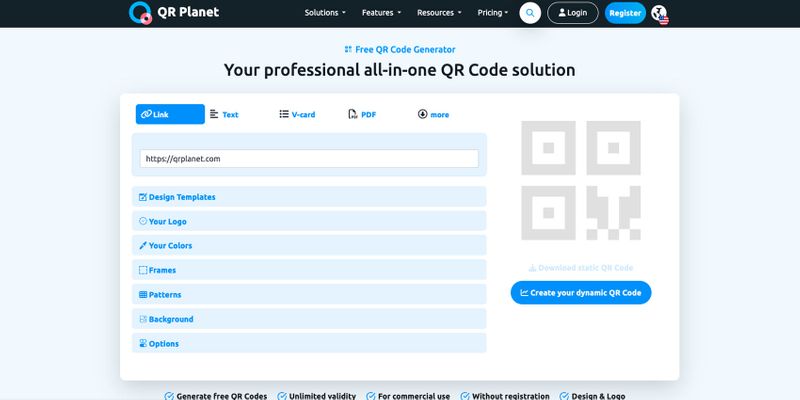This screenshot has height=400, width=800.
Task: Click the checkmark beside Without registration
Action: pyautogui.click(x=465, y=396)
